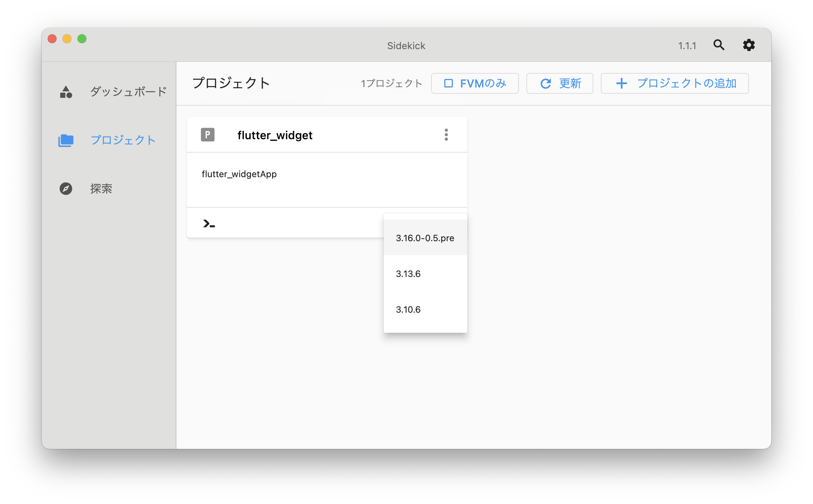Click the flutter_widgetApp label on the card
Image resolution: width=813 pixels, height=504 pixels.
pos(239,174)
